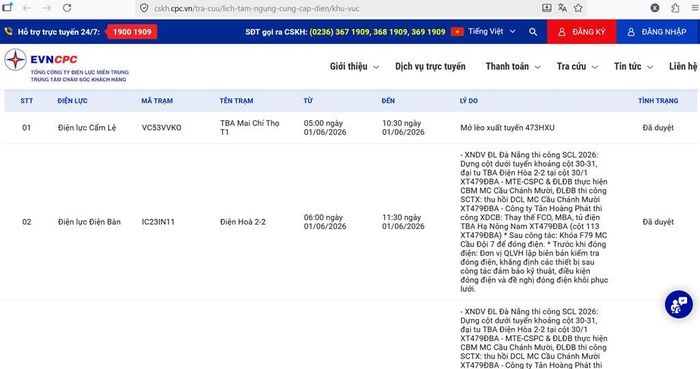
Task: Click the address bar URL field
Action: point(339,8)
